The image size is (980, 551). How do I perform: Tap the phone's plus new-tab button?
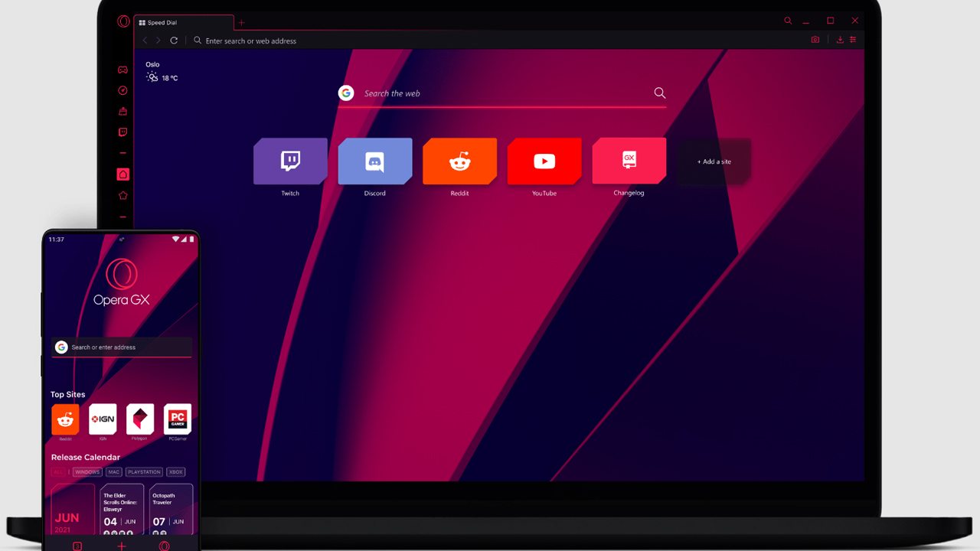[121, 546]
